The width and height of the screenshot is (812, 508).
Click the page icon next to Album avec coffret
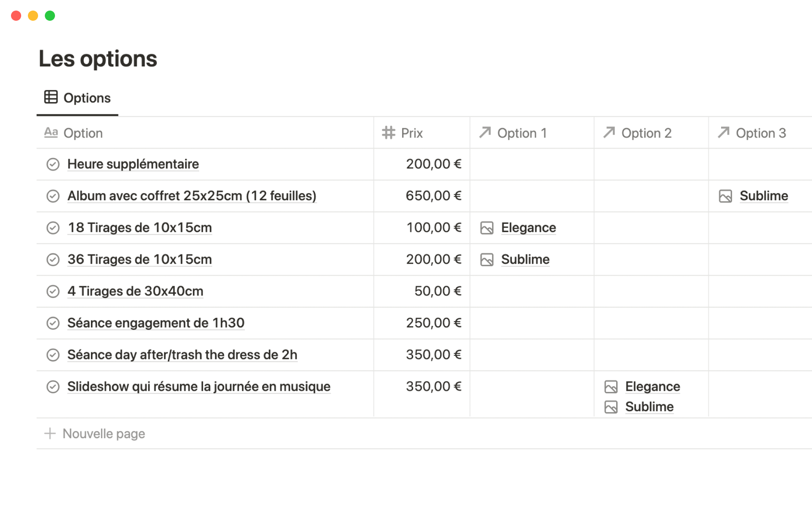(x=53, y=196)
